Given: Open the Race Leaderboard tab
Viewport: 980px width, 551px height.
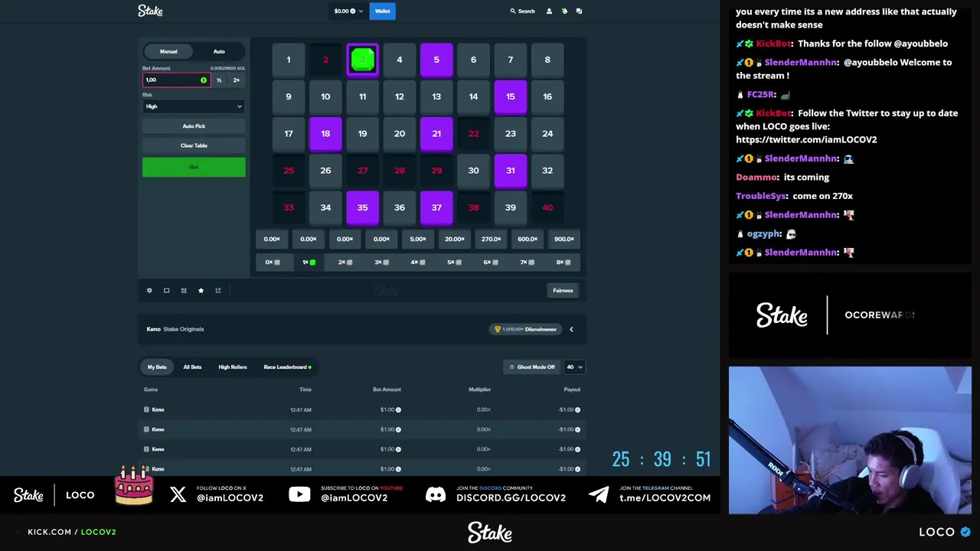Looking at the screenshot, I should (x=287, y=367).
